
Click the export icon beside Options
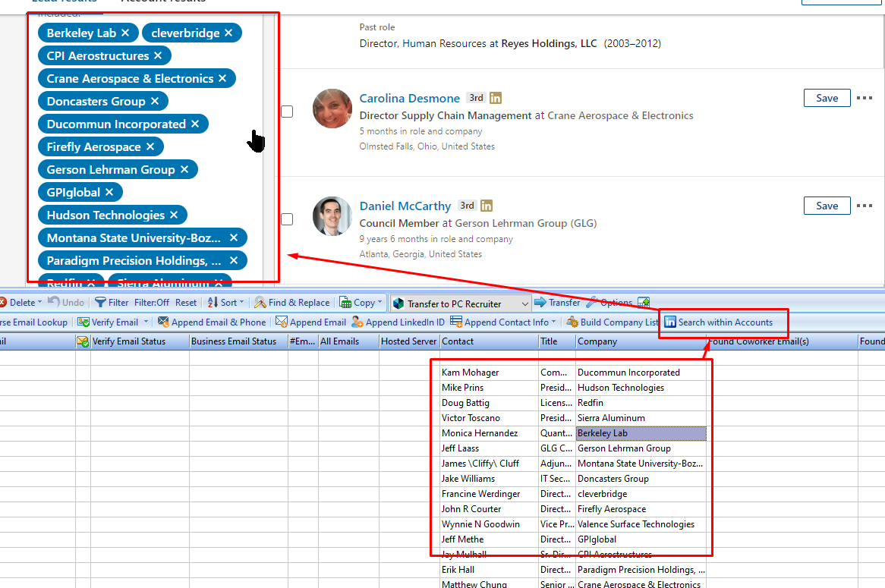click(x=644, y=303)
